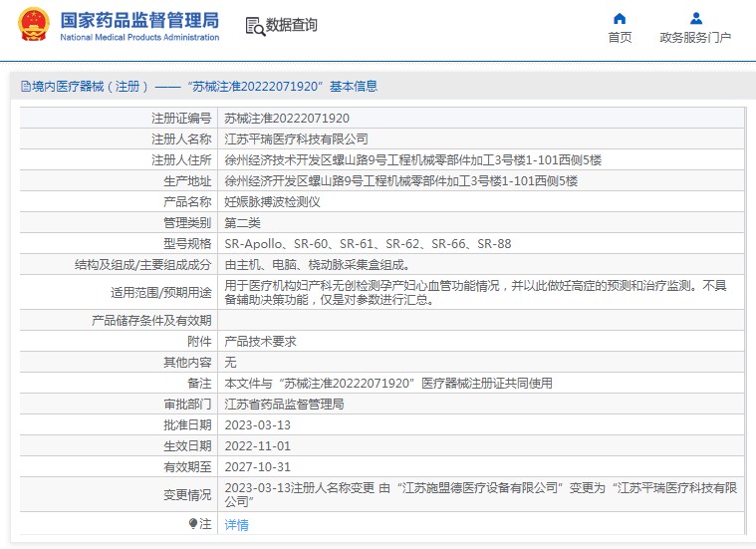Click 第二类 management category value
Screen dimensions: 756x549
[x=242, y=223]
